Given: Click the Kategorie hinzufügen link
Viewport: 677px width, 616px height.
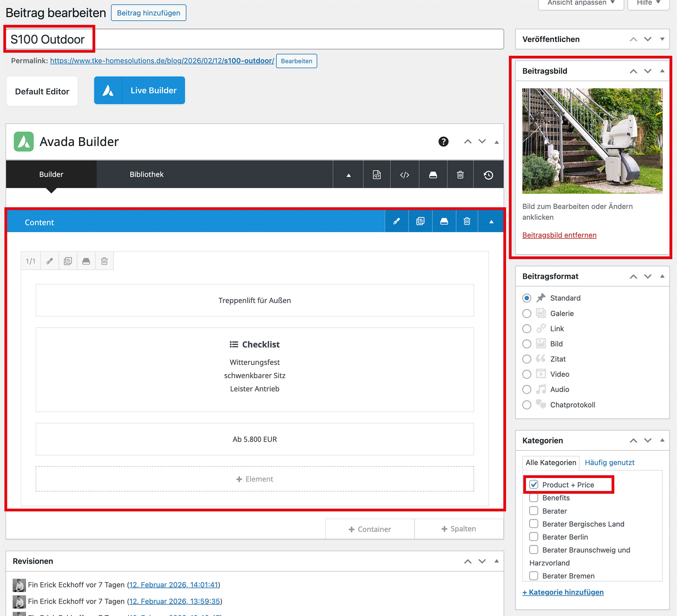Looking at the screenshot, I should tap(563, 592).
